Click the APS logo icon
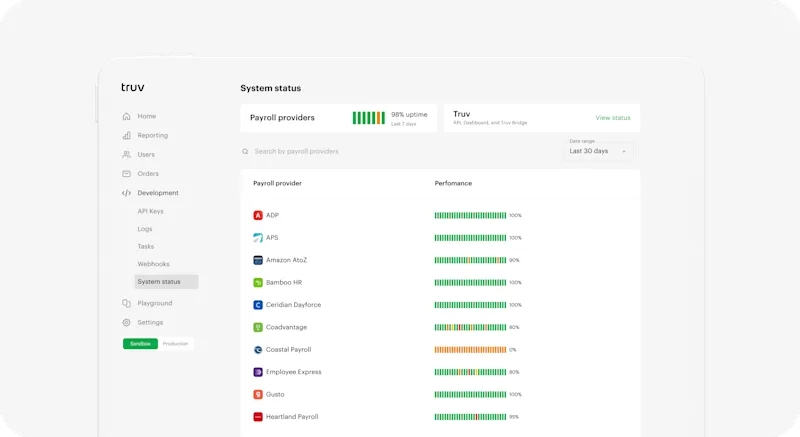Image resolution: width=800 pixels, height=437 pixels. tap(258, 238)
